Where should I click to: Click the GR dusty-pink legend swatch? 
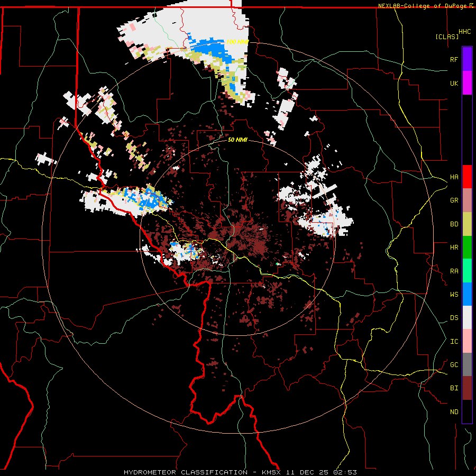pos(467,200)
